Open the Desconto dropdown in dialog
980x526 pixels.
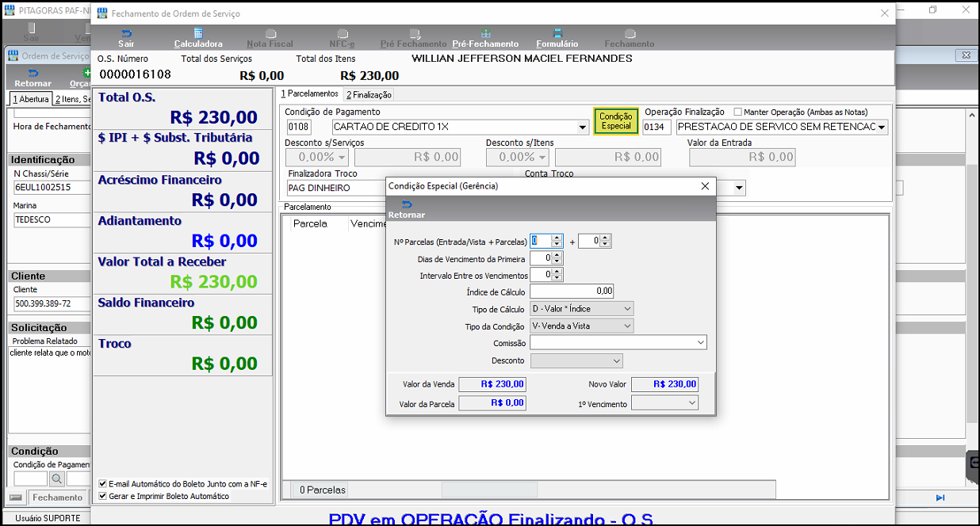click(616, 361)
